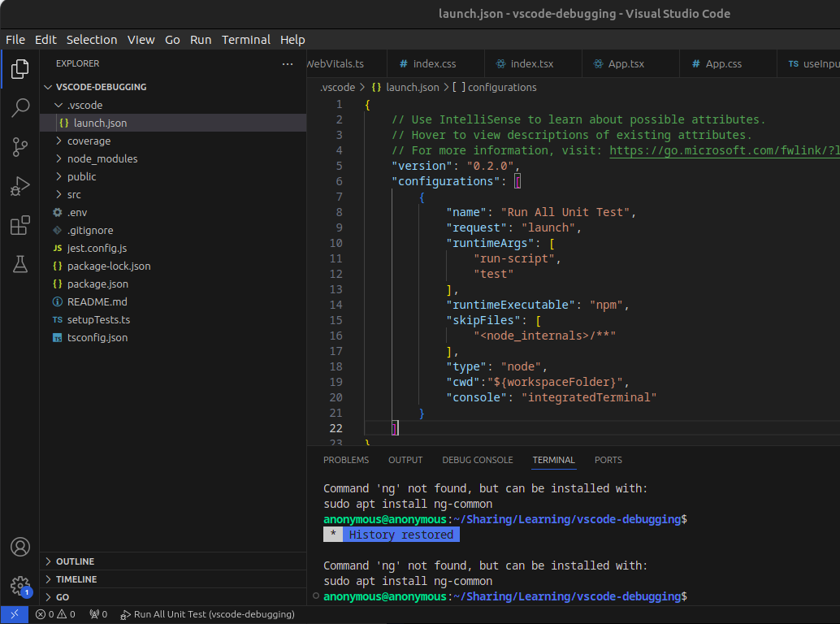Open the Extensions view

pos(20,225)
